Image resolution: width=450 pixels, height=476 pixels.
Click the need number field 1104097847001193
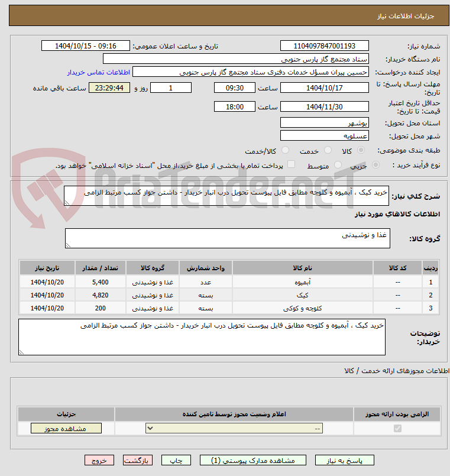(324, 46)
